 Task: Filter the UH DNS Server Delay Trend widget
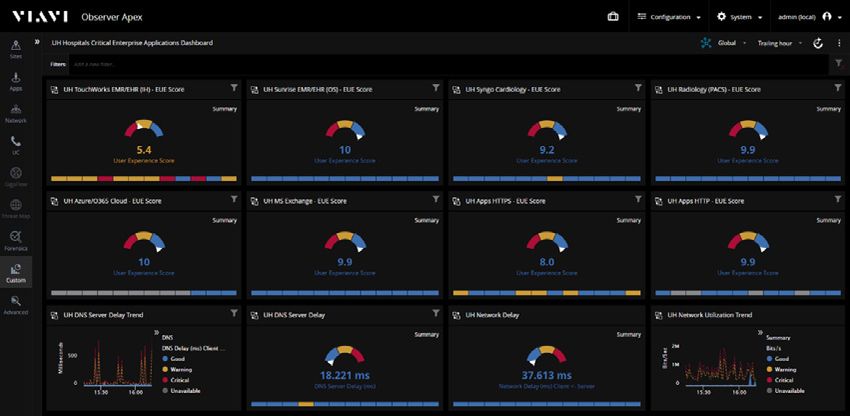[x=234, y=313]
